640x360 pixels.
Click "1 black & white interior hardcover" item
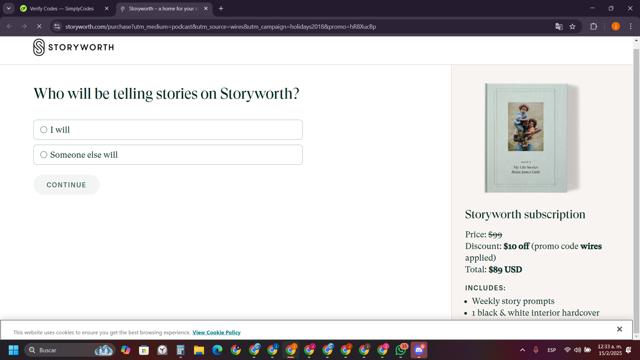[x=536, y=313]
